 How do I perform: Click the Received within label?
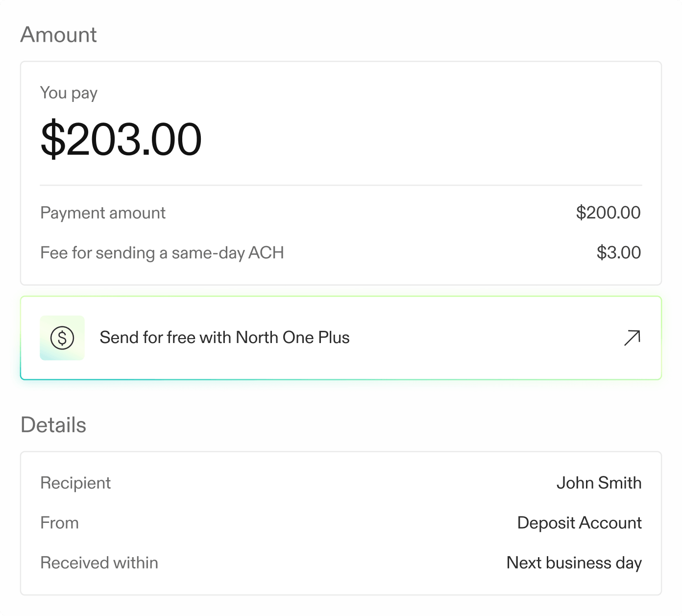[99, 563]
